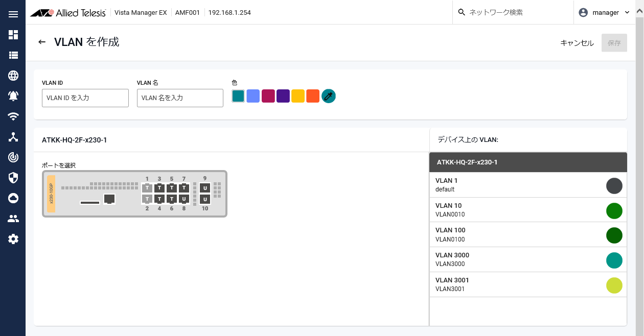Image resolution: width=644 pixels, height=336 pixels.
Task: Expand the manager user dropdown
Action: tap(604, 12)
